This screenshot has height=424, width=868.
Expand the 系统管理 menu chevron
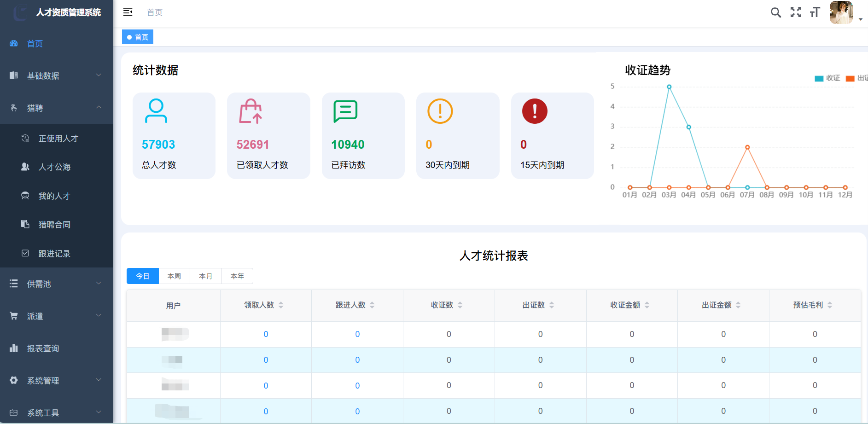pos(99,380)
